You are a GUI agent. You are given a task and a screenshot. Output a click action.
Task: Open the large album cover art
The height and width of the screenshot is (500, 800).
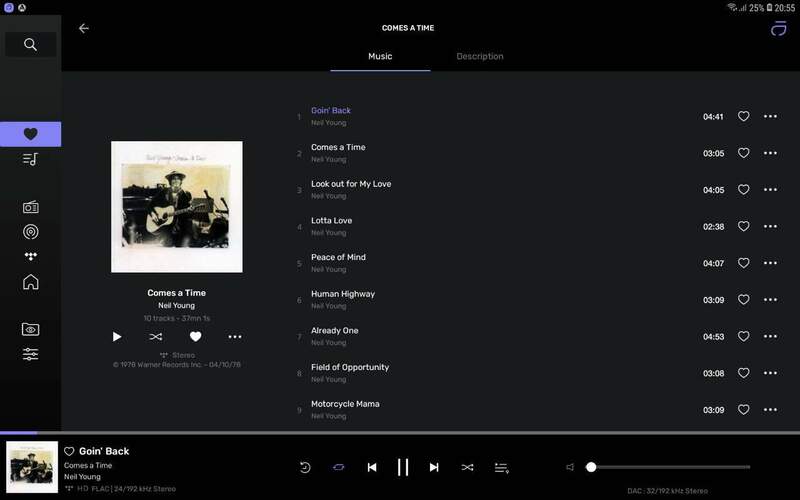coord(177,207)
